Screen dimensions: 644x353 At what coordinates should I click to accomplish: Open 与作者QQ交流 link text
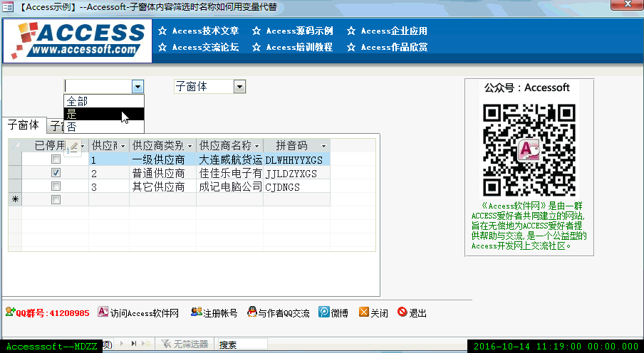point(284,313)
